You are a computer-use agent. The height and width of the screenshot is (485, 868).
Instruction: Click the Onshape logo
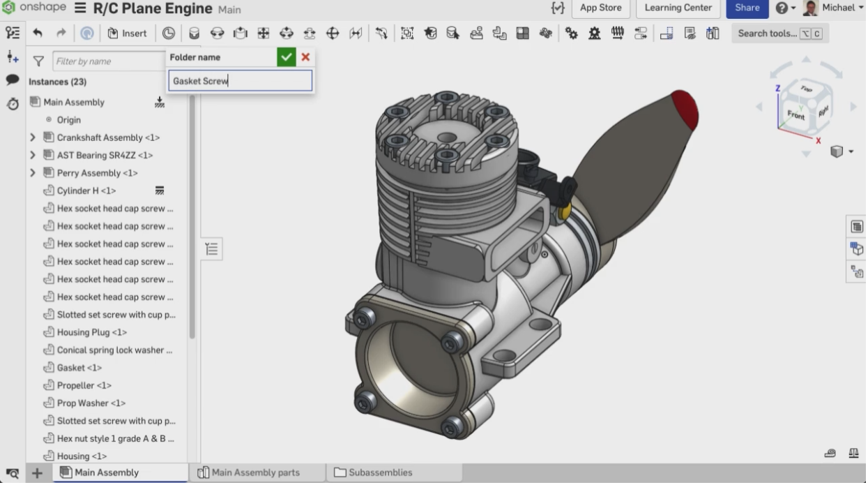(33, 8)
